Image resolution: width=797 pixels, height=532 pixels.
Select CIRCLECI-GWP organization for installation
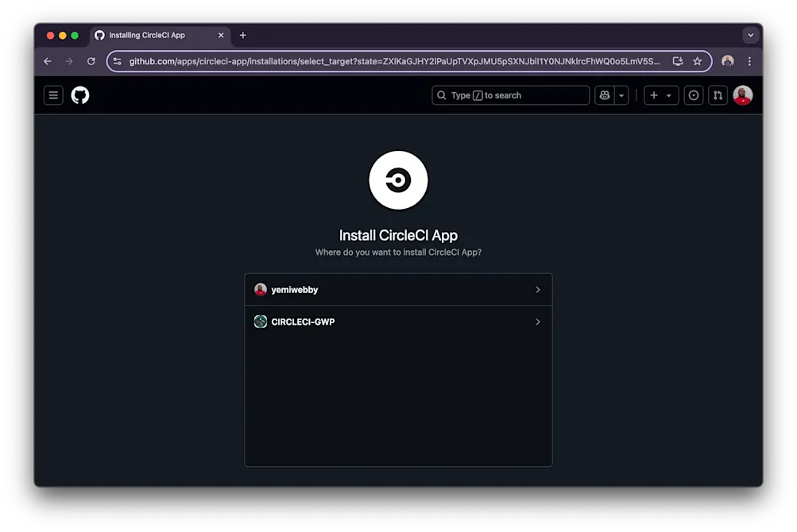click(x=398, y=322)
